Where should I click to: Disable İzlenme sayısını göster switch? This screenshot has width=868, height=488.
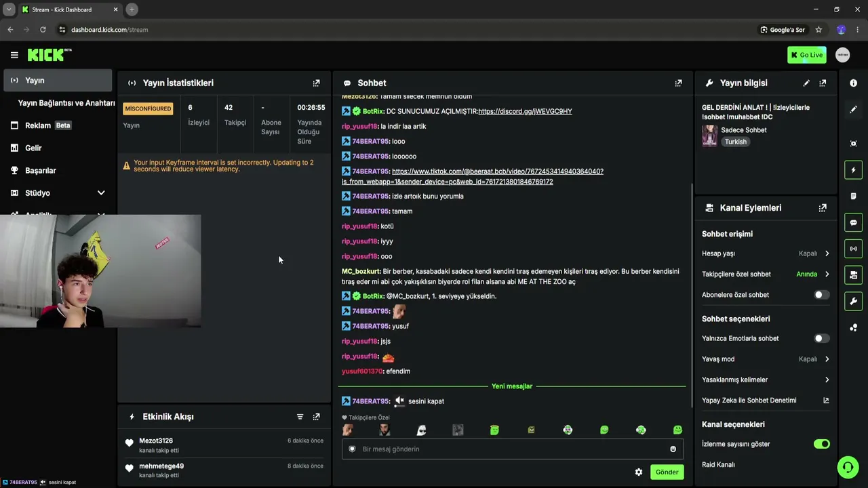click(x=821, y=444)
